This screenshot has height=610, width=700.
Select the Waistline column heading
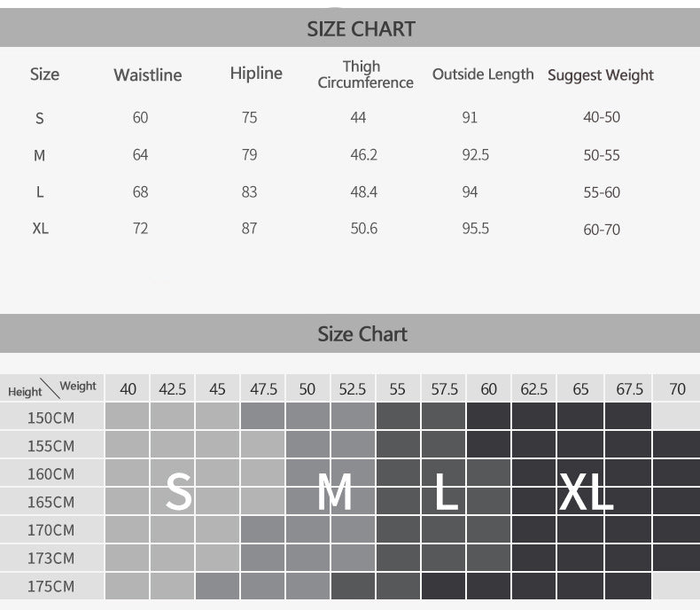tap(148, 75)
